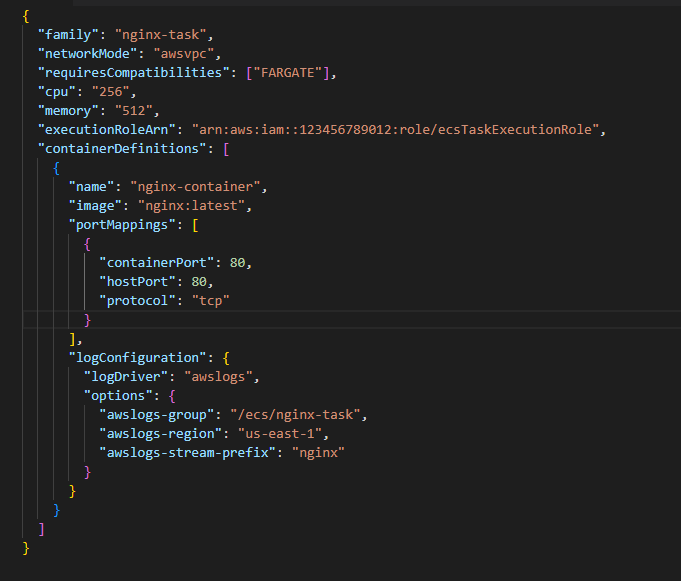Viewport: 681px width, 581px height.
Task: Click the "awslogs-stream-prefix" key
Action: pyautogui.click(x=187, y=453)
